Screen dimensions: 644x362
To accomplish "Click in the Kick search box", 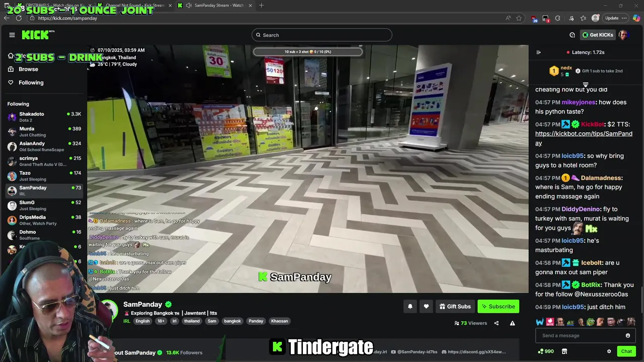I will click(x=322, y=35).
